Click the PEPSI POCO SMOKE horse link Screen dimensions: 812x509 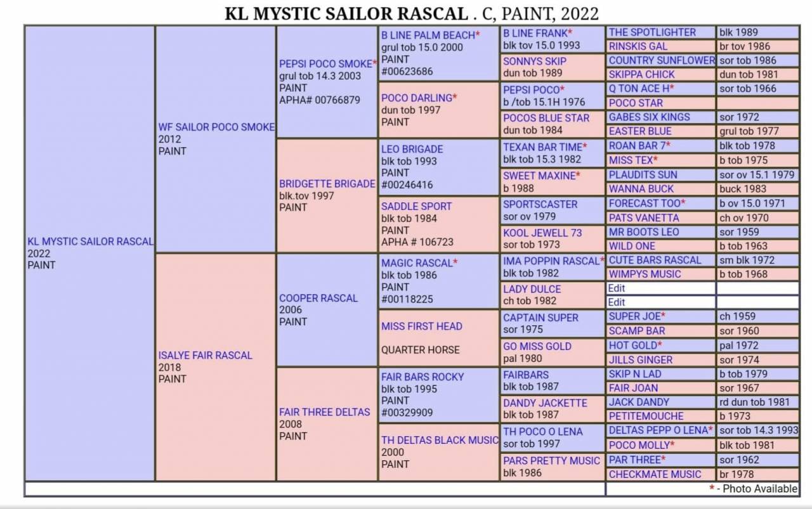326,64
